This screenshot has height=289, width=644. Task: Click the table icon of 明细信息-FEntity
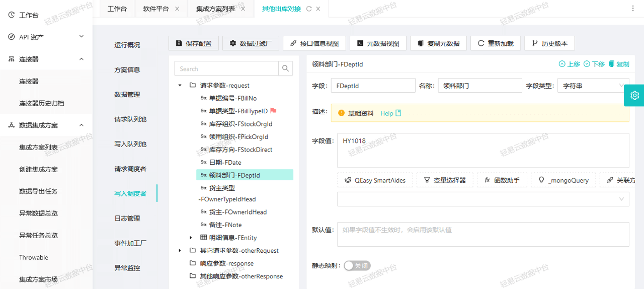click(203, 237)
